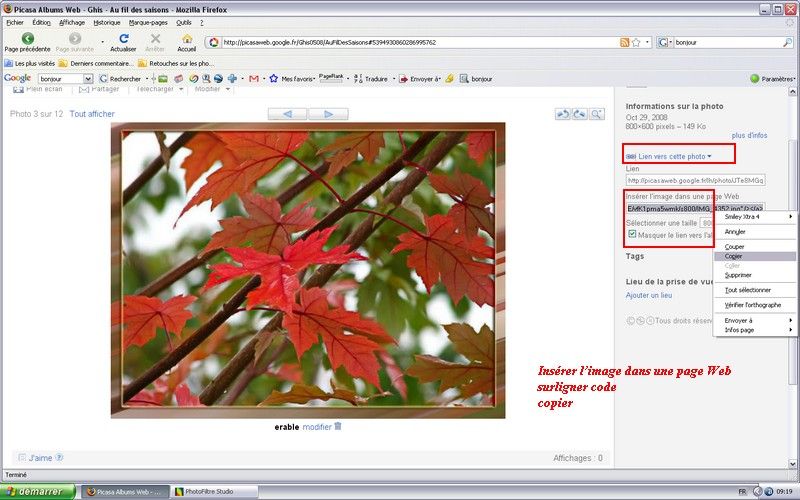Viewport: 800px width, 500px height.
Task: Open Retouches sur les pho... bookmark folder
Action: coord(176,63)
